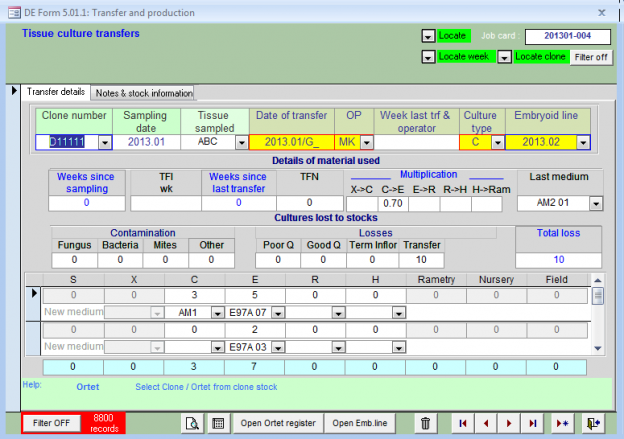This screenshot has height=439, width=624.
Task: Toggle the red Filter OFF button
Action: click(51, 423)
